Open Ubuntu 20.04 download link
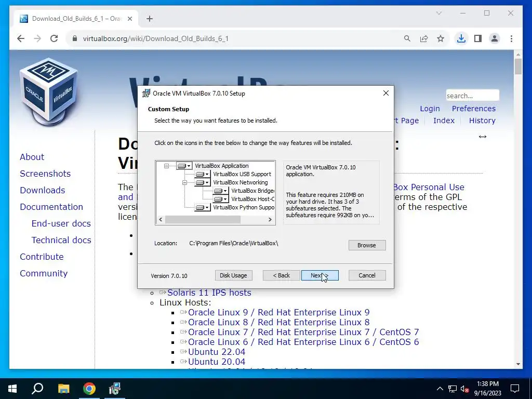The width and height of the screenshot is (532, 399). (217, 362)
